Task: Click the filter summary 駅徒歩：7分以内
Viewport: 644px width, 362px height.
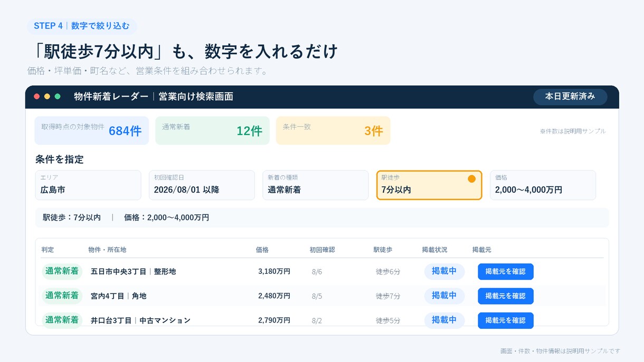Action: (72, 217)
